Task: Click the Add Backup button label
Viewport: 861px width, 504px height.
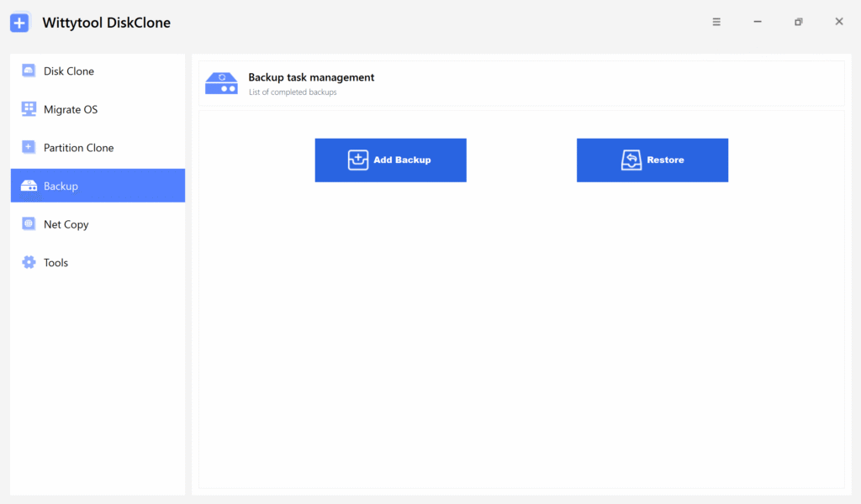Action: (x=402, y=160)
